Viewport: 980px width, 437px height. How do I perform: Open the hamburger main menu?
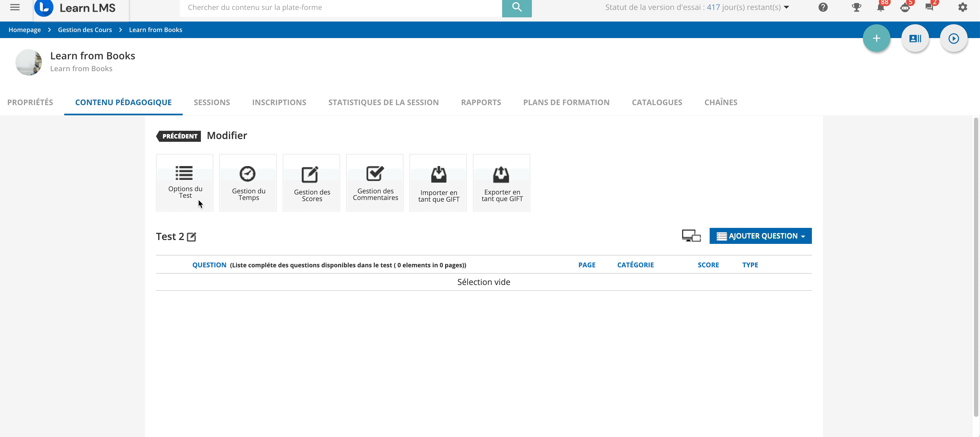click(15, 7)
